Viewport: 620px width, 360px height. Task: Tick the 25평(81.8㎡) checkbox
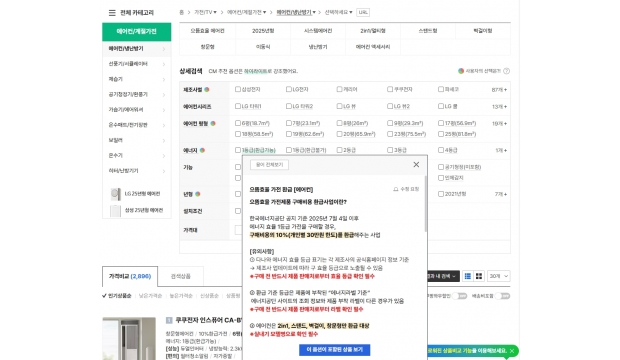[441, 134]
